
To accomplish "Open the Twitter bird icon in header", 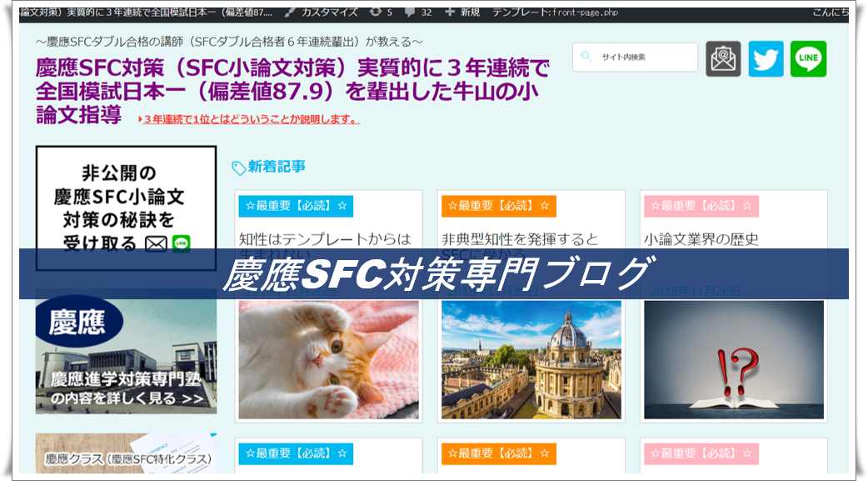I will (x=766, y=58).
